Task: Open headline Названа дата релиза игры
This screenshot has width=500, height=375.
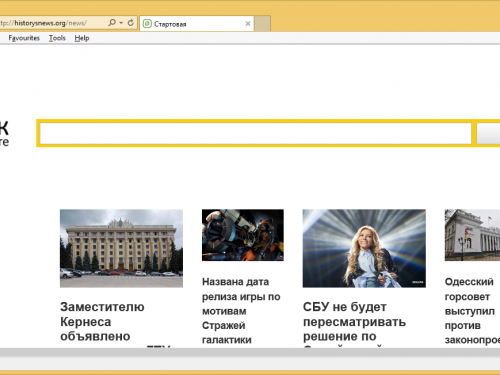Action: 241,311
